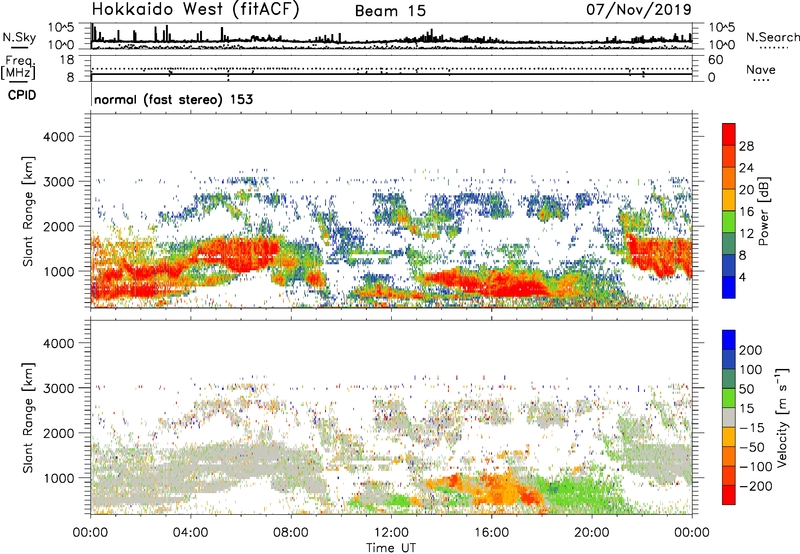Click the Velocity colorbar blue top segment
This screenshot has height=554, width=800.
[729, 340]
